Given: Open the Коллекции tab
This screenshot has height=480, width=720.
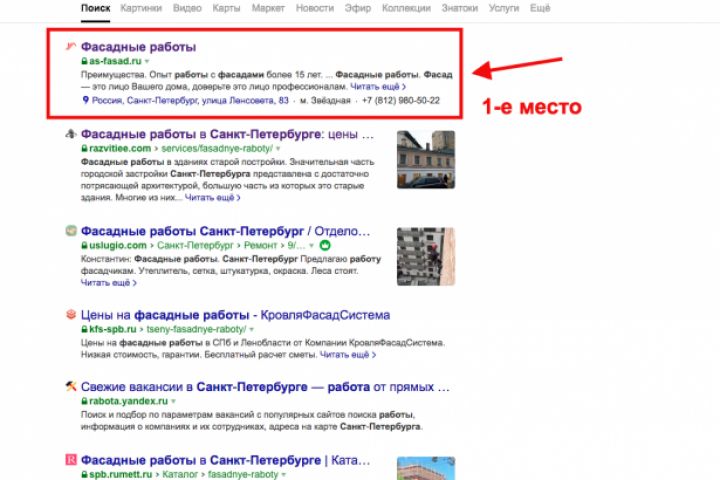Looking at the screenshot, I should (x=406, y=8).
